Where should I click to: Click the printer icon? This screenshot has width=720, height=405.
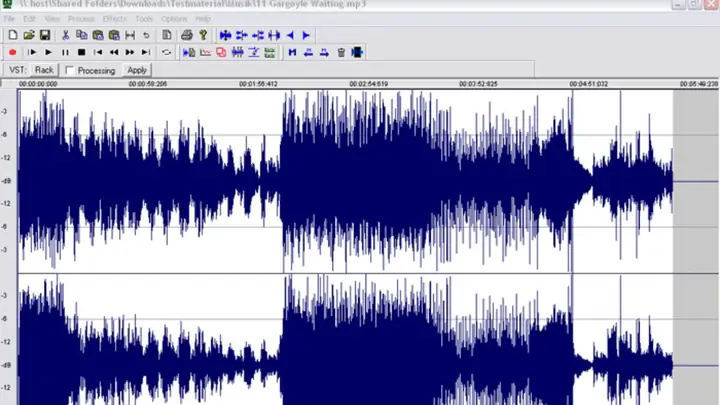point(186,35)
